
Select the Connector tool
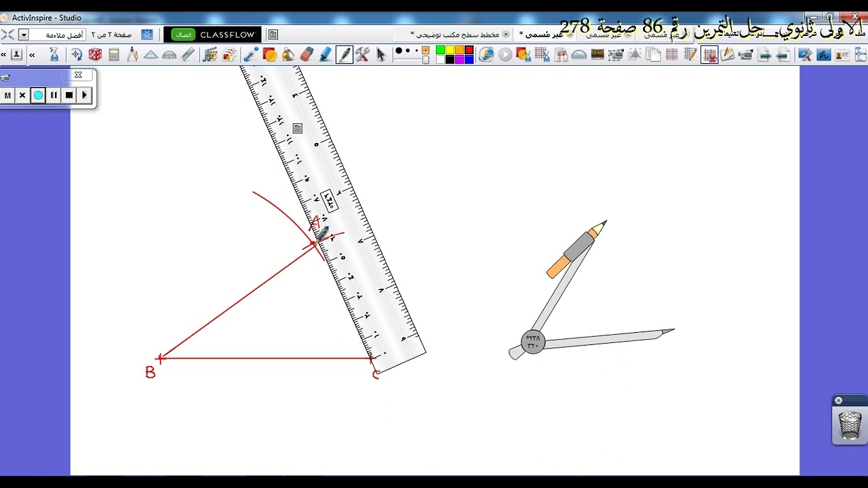251,54
